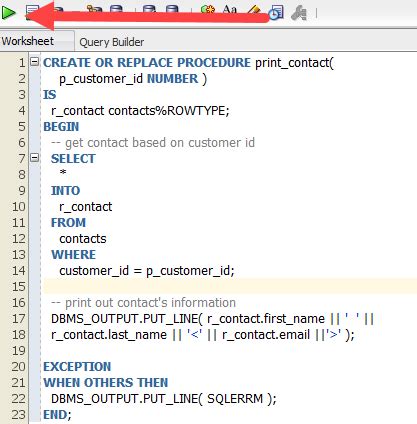Click the Aa change case icon
Image resolution: width=417 pixels, height=424 pixels.
[x=230, y=9]
